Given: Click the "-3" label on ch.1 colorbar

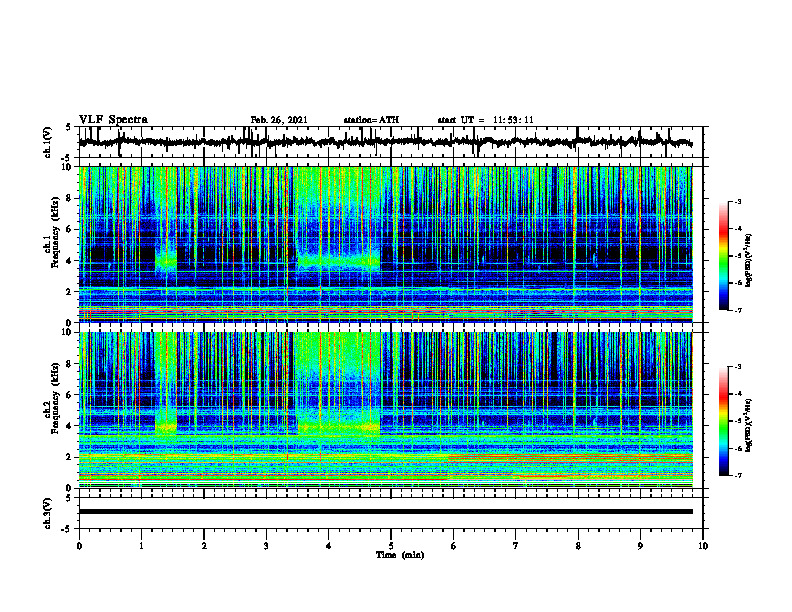Looking at the screenshot, I should 737,201.
